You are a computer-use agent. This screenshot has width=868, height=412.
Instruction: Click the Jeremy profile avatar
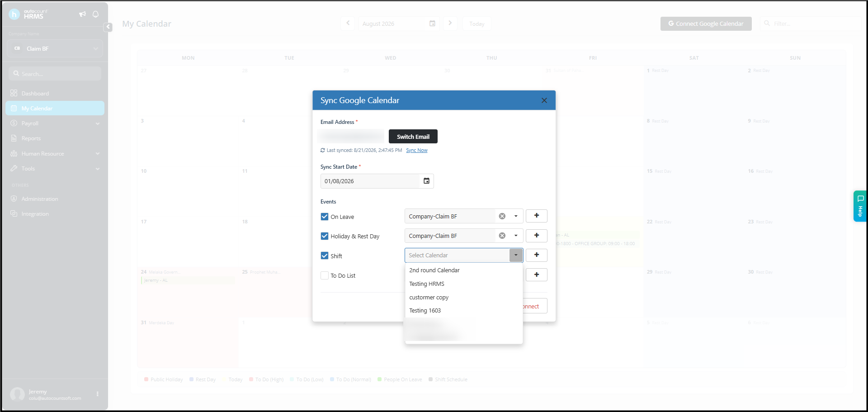pos(18,394)
